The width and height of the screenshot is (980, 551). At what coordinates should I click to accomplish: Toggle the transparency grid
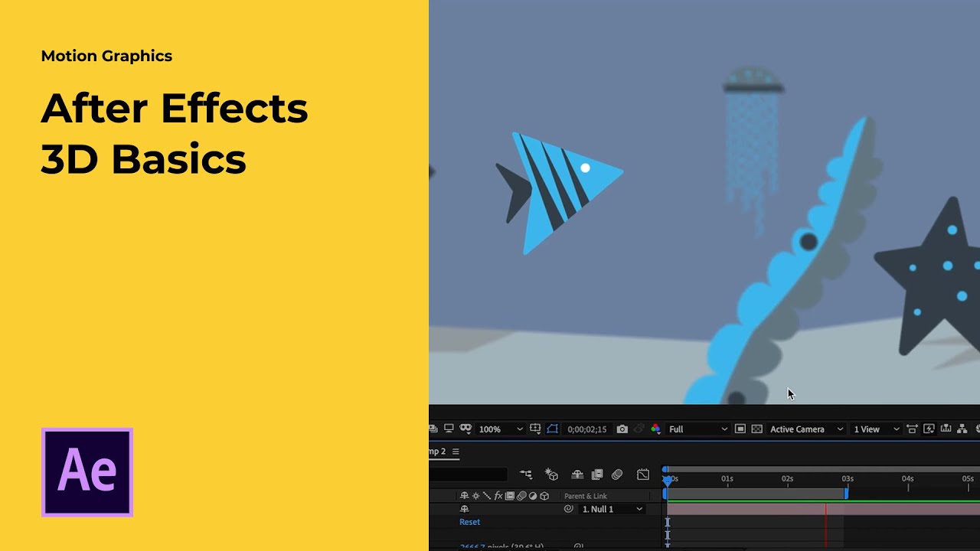(757, 429)
